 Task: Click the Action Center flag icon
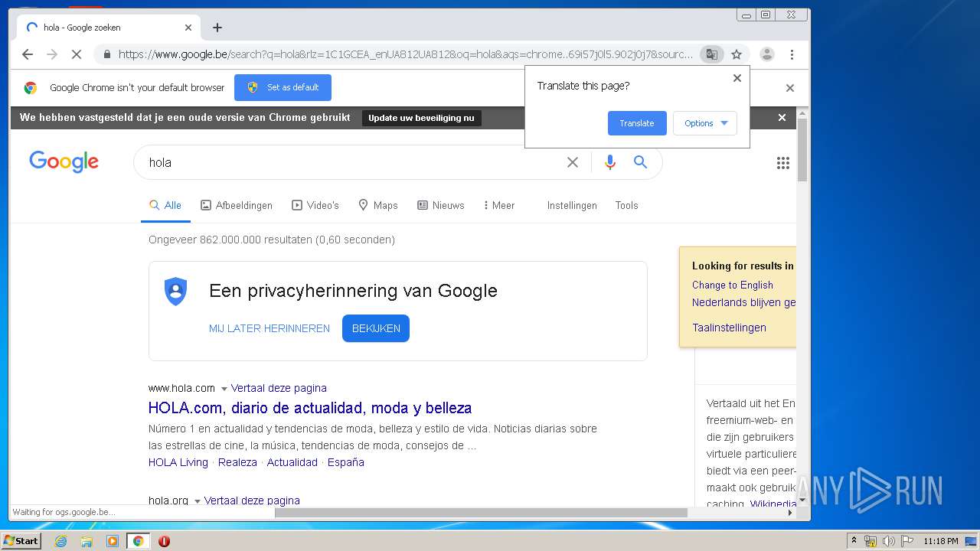(x=906, y=541)
